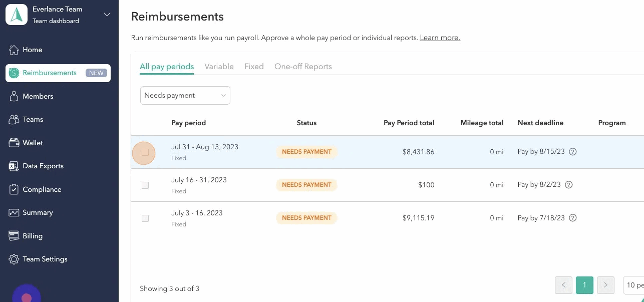Click the Learn more link

[x=440, y=38]
